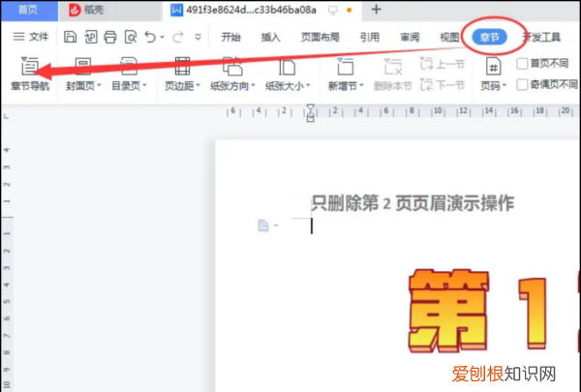This screenshot has width=581, height=392.
Task: Undo the last action
Action: pos(150,37)
